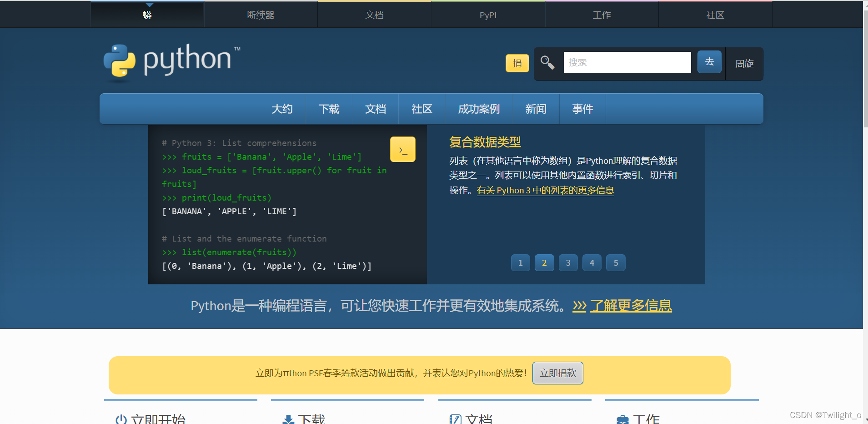
Task: Click the 下载 section heading below the banner
Action: [312, 419]
